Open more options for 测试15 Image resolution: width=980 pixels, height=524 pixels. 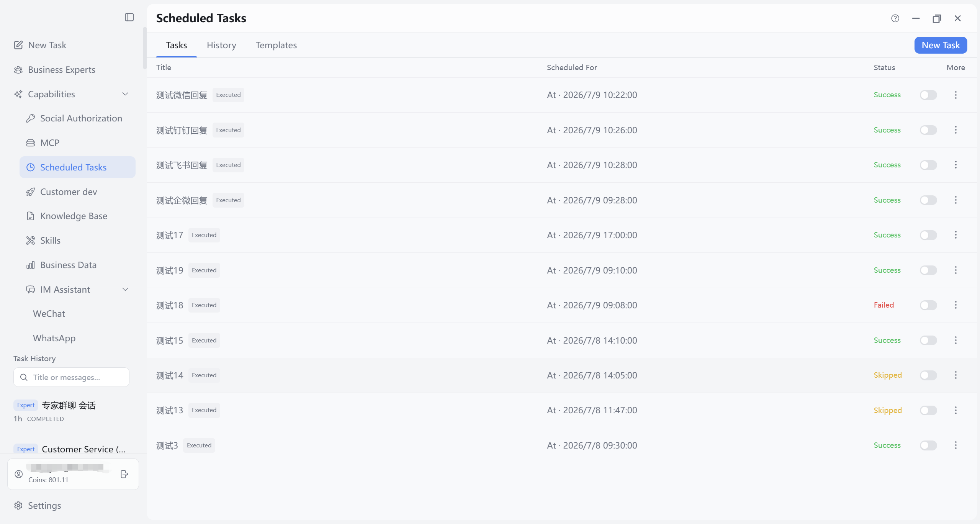click(955, 340)
